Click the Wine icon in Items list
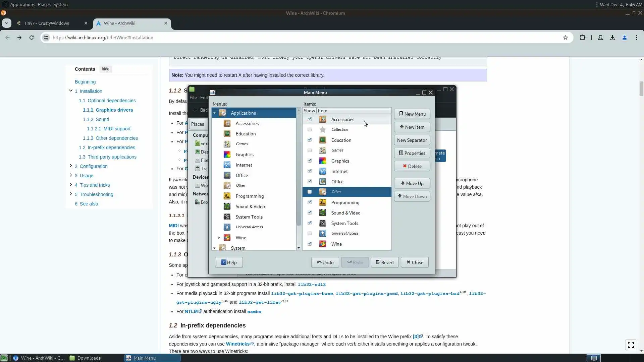The height and width of the screenshot is (362, 644). coord(323,244)
